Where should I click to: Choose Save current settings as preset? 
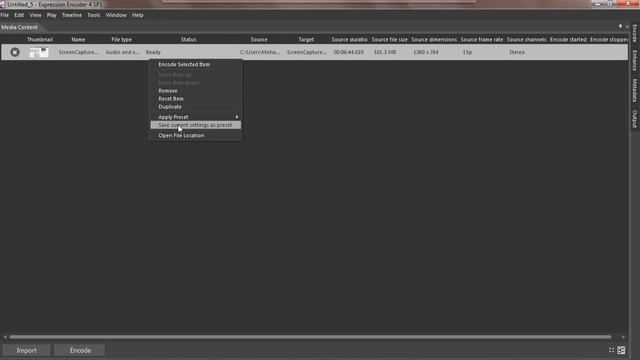(196, 125)
